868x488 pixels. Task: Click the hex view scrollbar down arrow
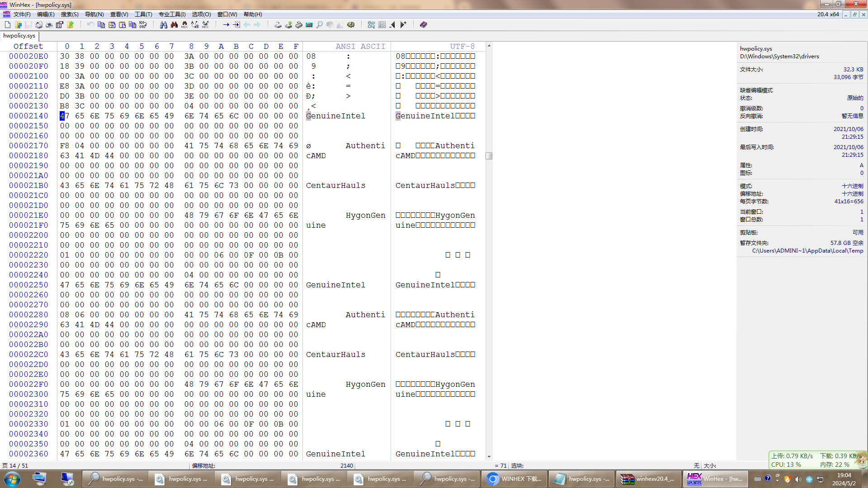point(489,456)
